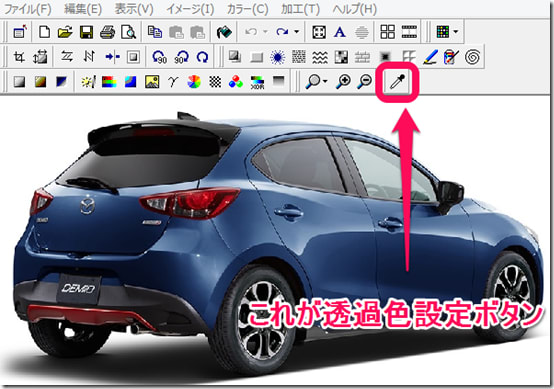Click the sepia brown gradient square icon
Screen dimensions: 554x389
tap(40, 82)
